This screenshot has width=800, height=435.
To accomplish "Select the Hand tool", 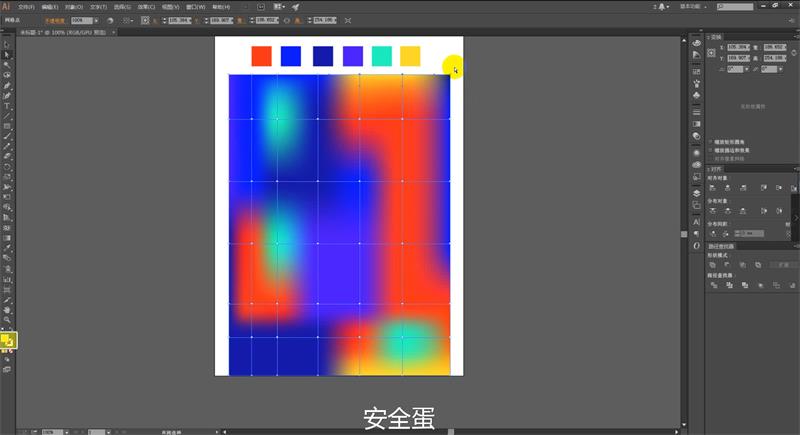I will pos(7,310).
